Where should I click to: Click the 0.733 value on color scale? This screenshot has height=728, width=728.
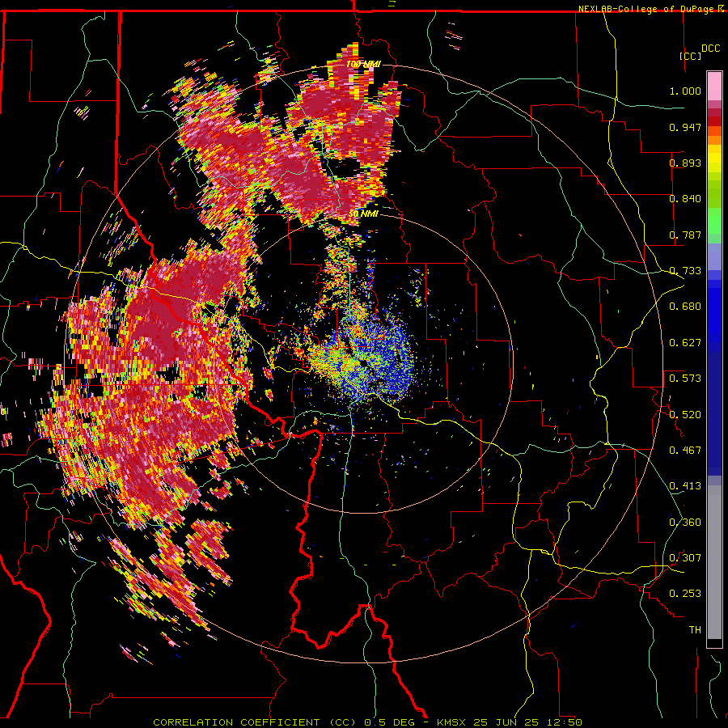[x=685, y=271]
